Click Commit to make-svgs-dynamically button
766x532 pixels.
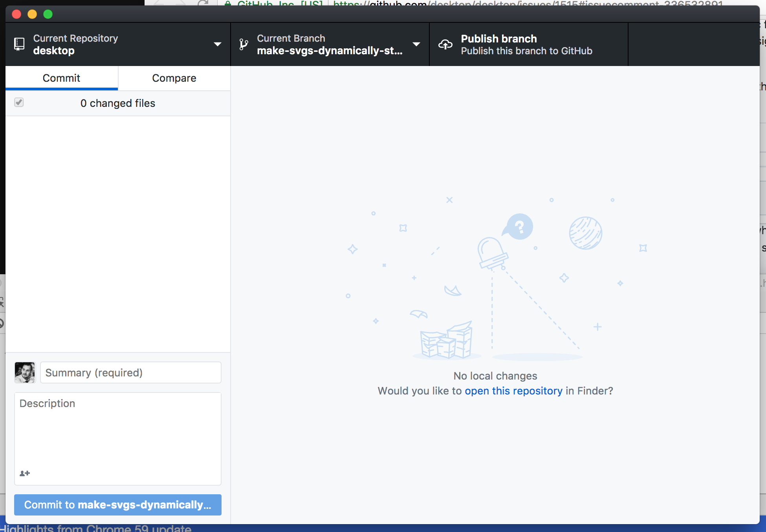coord(117,505)
